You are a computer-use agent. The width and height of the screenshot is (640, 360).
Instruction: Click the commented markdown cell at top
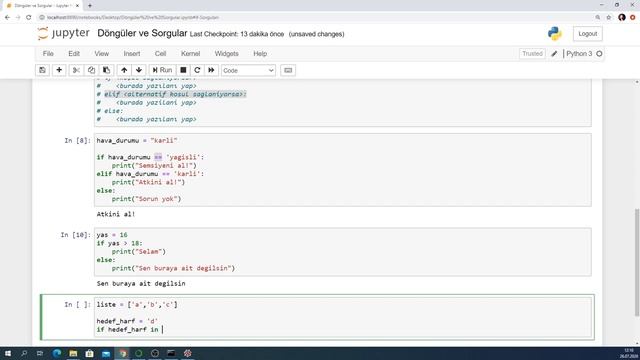(342, 102)
